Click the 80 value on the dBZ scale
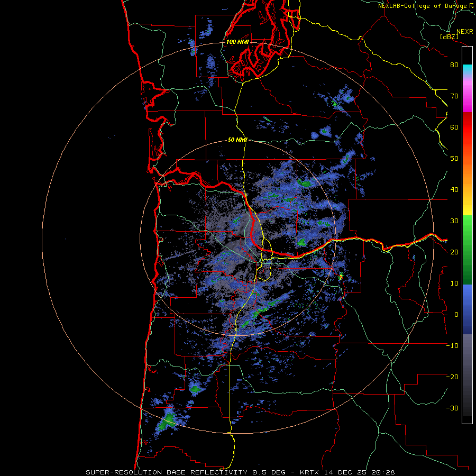The height and width of the screenshot is (476, 476). click(454, 65)
